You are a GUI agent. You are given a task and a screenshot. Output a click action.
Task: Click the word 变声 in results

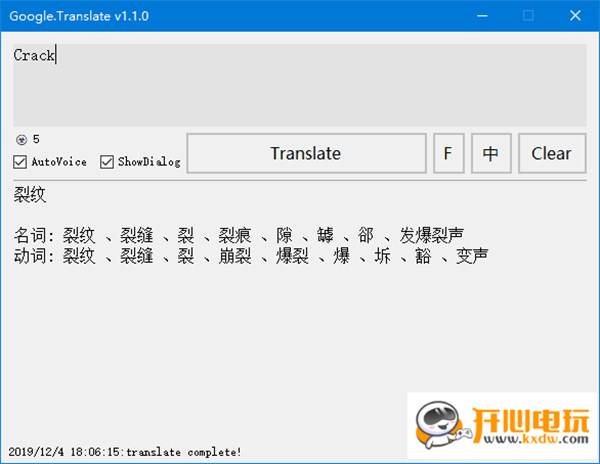(x=472, y=256)
